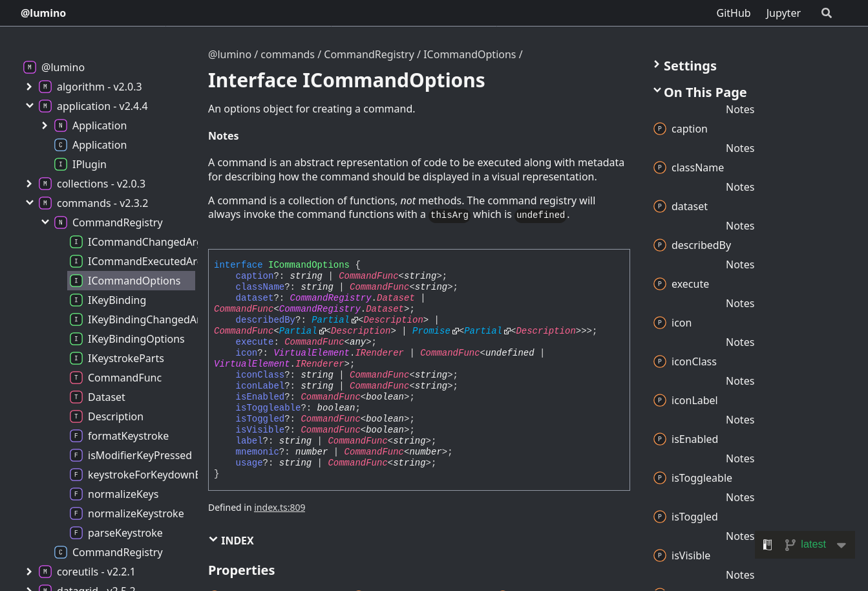
Task: Expand the Settings section
Action: click(x=685, y=66)
